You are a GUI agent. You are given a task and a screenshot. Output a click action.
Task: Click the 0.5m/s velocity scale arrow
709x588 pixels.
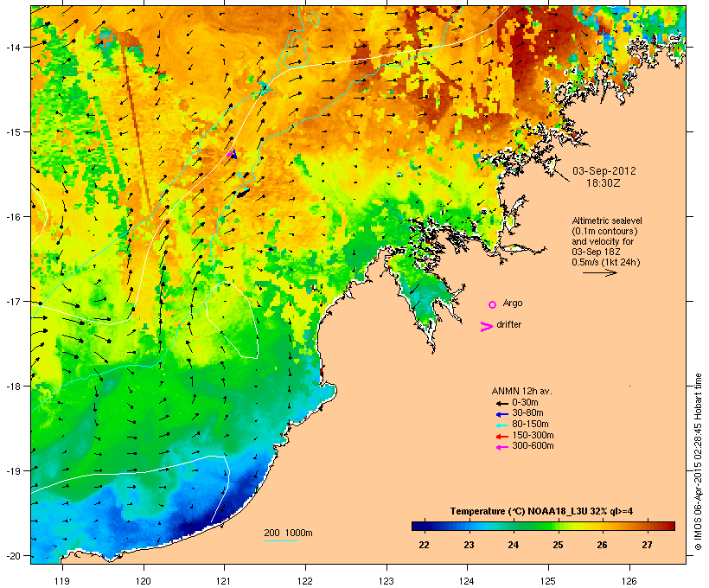600,272
